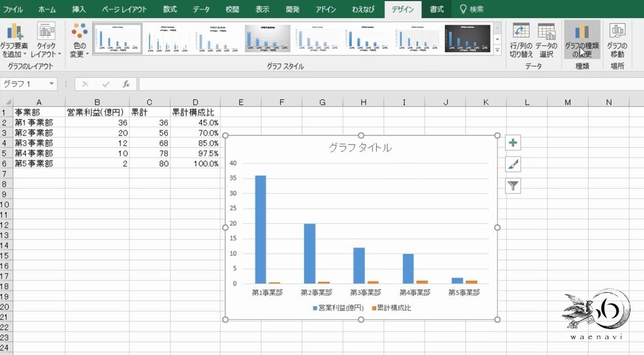Image resolution: width=644 pixels, height=355 pixels.
Task: Click the 第4事業部 axis label
Action: (415, 293)
